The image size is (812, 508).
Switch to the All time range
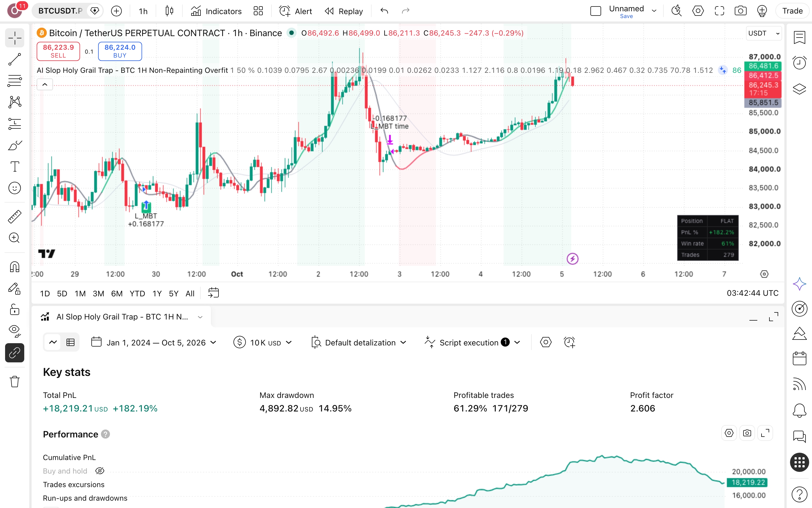click(x=190, y=294)
